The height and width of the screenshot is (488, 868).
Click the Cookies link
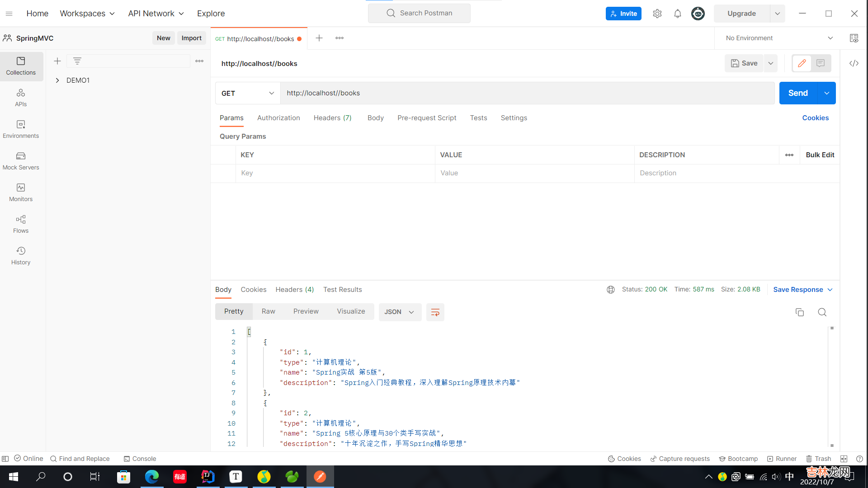pyautogui.click(x=815, y=118)
